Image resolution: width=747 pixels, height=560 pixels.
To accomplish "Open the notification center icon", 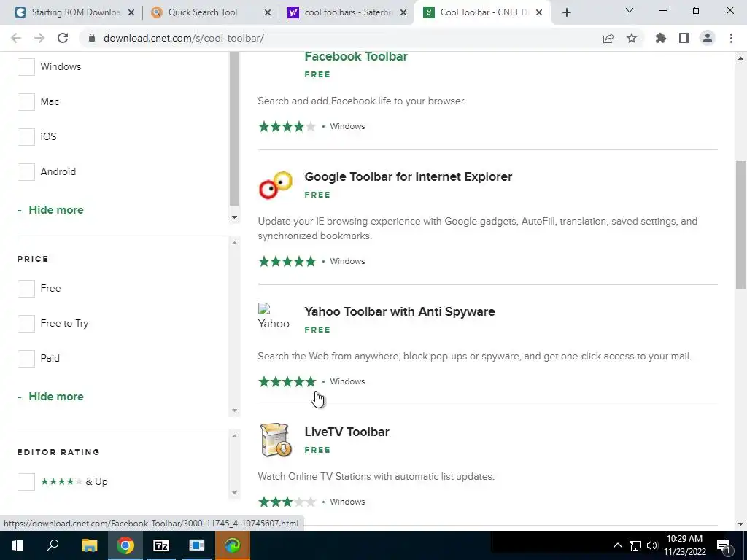I will [724, 545].
